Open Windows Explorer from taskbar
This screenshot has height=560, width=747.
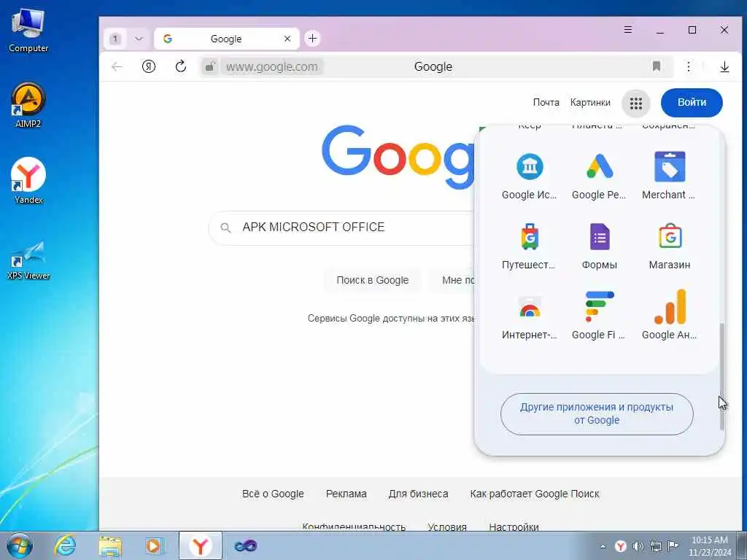[x=110, y=545]
